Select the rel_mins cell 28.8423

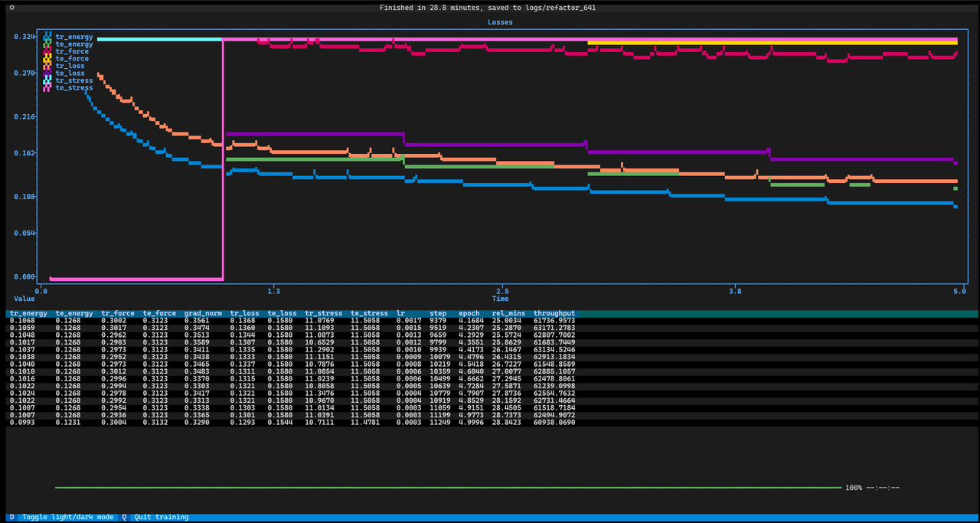(x=507, y=422)
